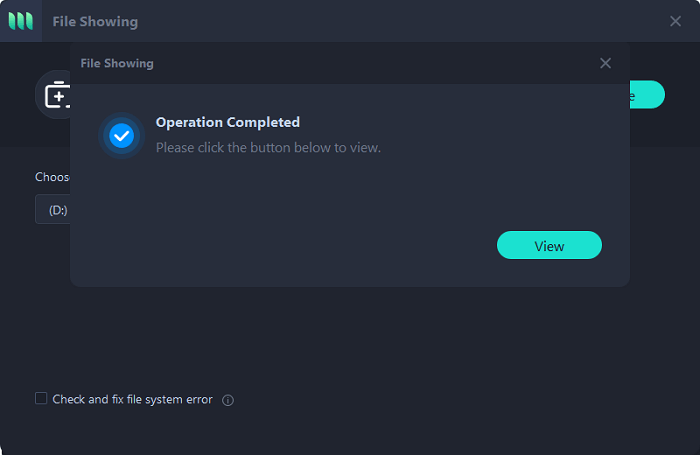Close the main File Showing window

tap(675, 21)
